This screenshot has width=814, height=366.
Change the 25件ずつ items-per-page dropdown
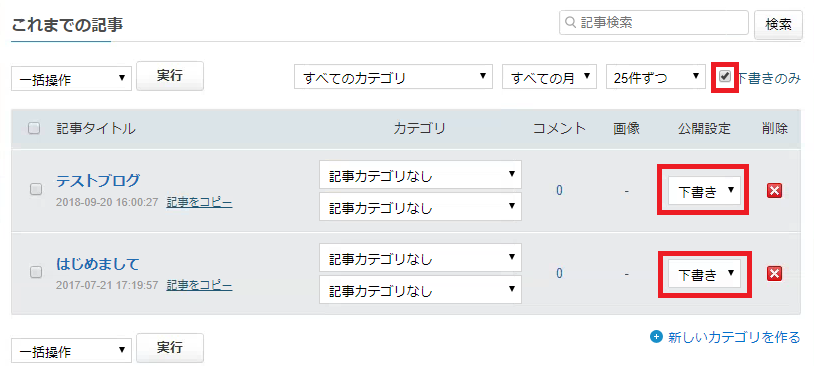pos(656,77)
